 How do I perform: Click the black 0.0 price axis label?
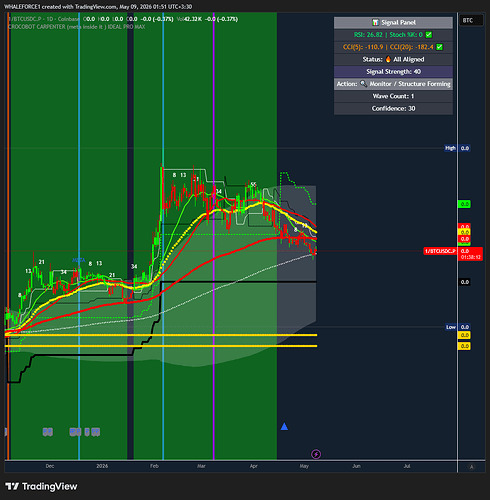coord(465,282)
